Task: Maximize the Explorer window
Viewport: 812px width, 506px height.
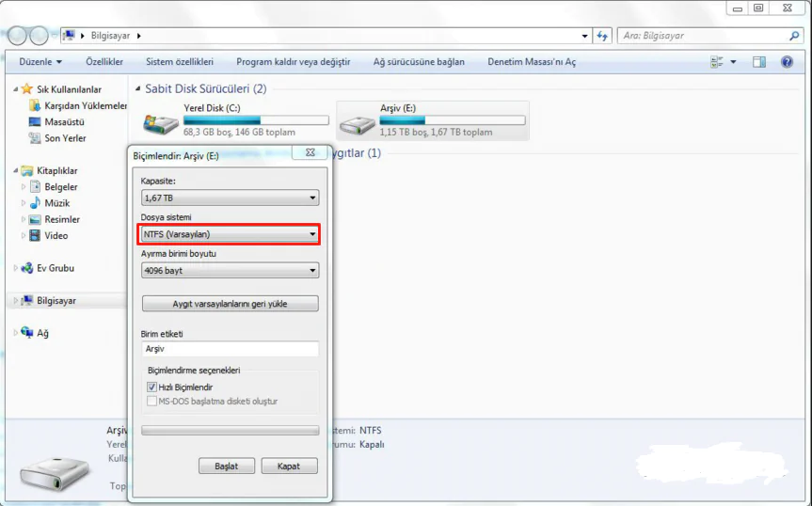Action: pos(758,8)
